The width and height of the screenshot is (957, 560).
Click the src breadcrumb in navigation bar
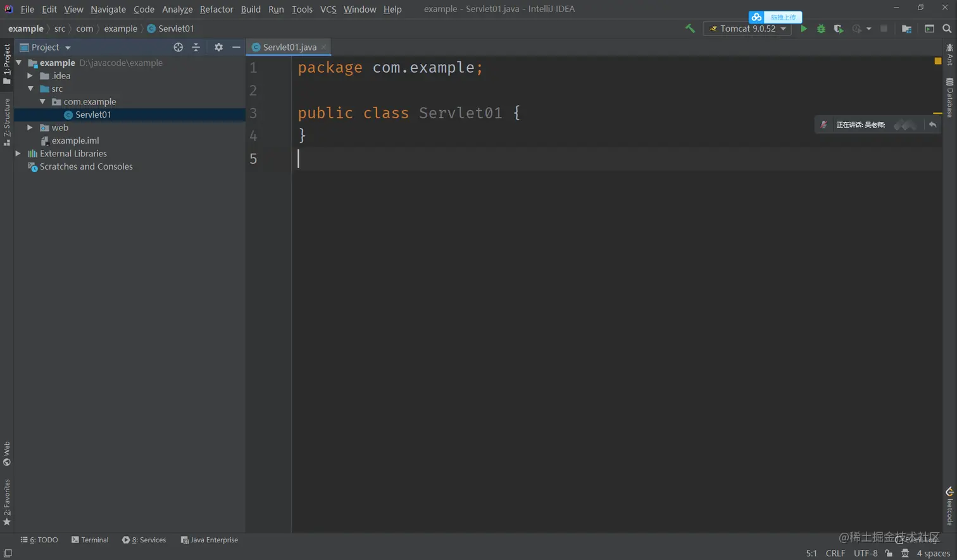pyautogui.click(x=59, y=28)
